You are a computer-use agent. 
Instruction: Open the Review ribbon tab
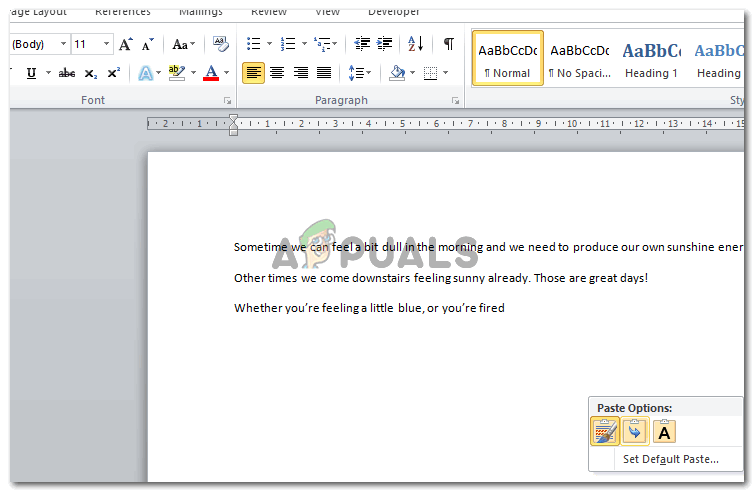click(269, 11)
